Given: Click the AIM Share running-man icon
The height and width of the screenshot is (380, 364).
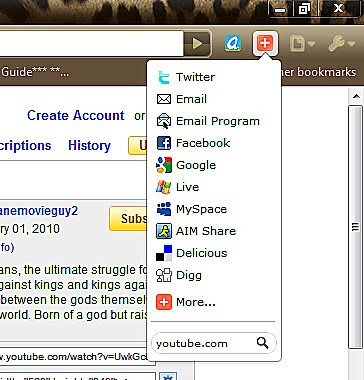Looking at the screenshot, I should (164, 231).
